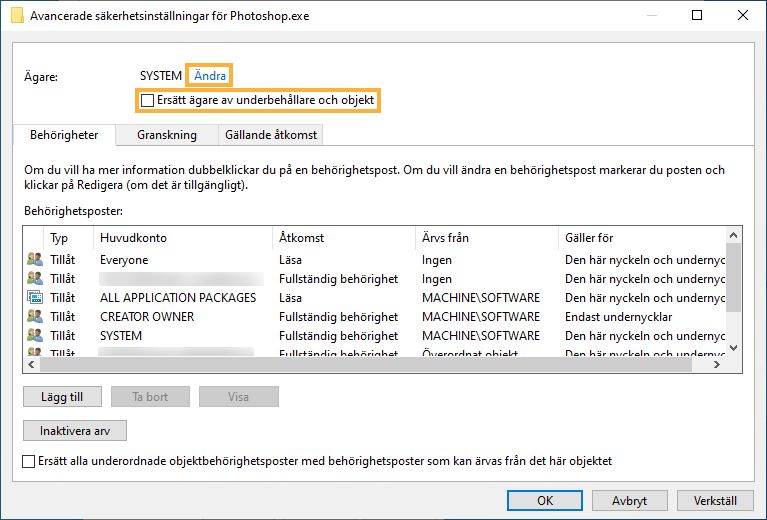This screenshot has height=520, width=767.
Task: Click the Ändra owner link
Action: [x=210, y=76]
